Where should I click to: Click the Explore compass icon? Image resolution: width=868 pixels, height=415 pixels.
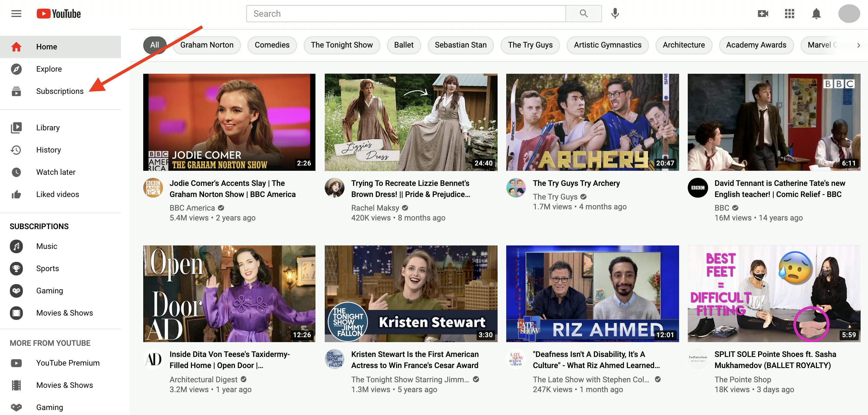pos(16,69)
